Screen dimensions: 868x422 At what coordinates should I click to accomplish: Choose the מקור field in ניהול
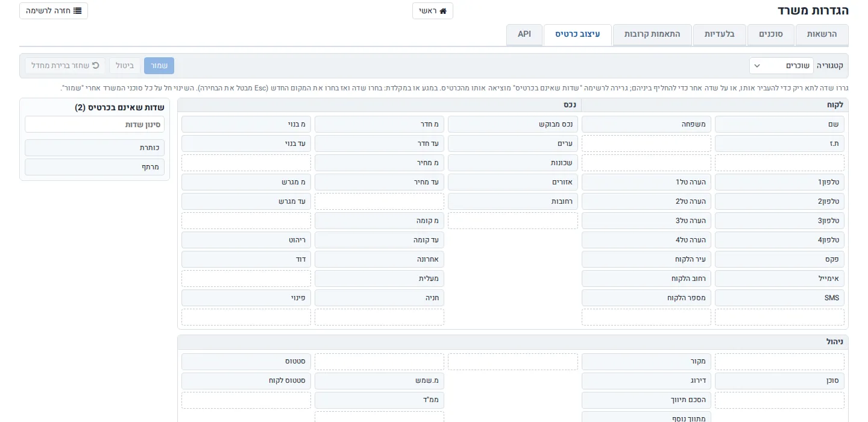tap(646, 362)
